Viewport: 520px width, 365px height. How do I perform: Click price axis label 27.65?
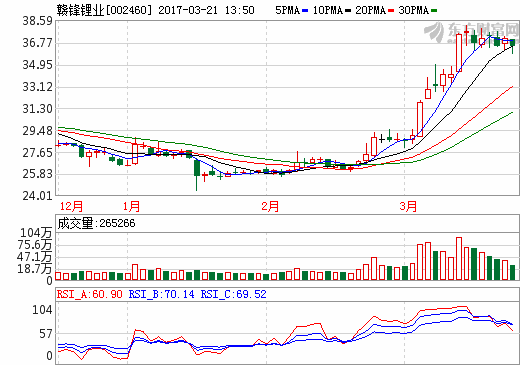tap(37, 153)
